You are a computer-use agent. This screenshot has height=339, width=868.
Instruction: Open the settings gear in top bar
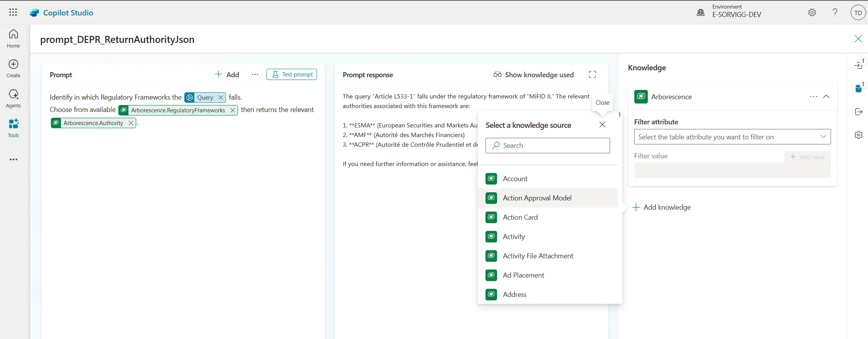click(x=812, y=12)
